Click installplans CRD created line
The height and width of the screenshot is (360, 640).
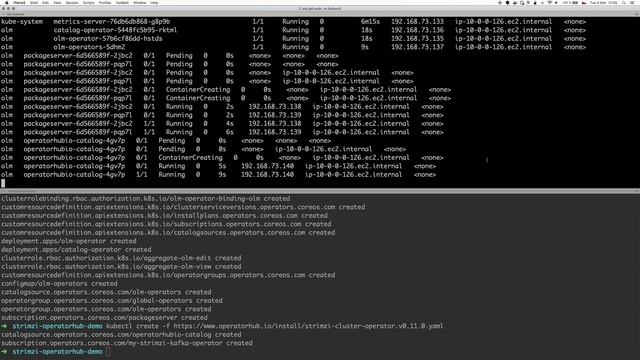[x=164, y=216]
